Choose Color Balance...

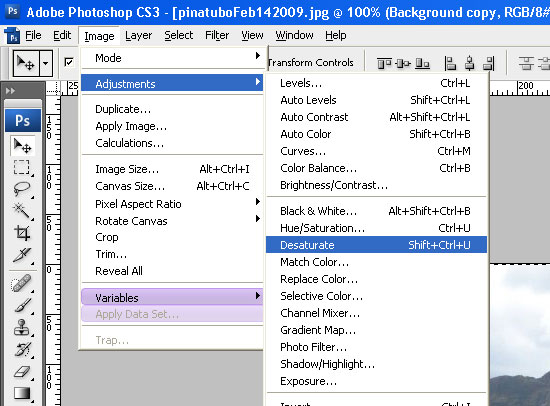[376, 168]
